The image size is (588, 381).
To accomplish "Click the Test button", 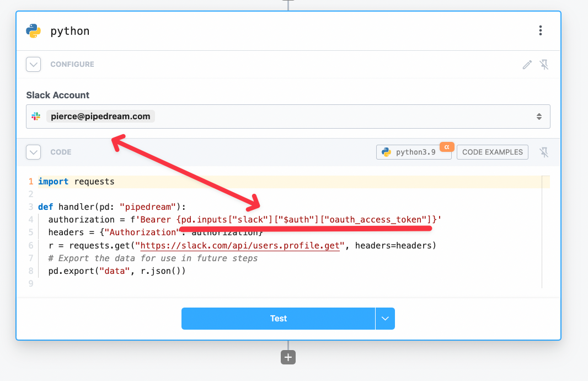I will pyautogui.click(x=278, y=319).
